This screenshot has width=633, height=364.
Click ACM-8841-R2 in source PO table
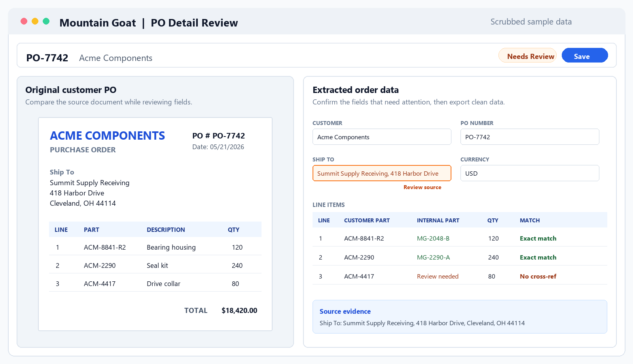[x=104, y=247]
